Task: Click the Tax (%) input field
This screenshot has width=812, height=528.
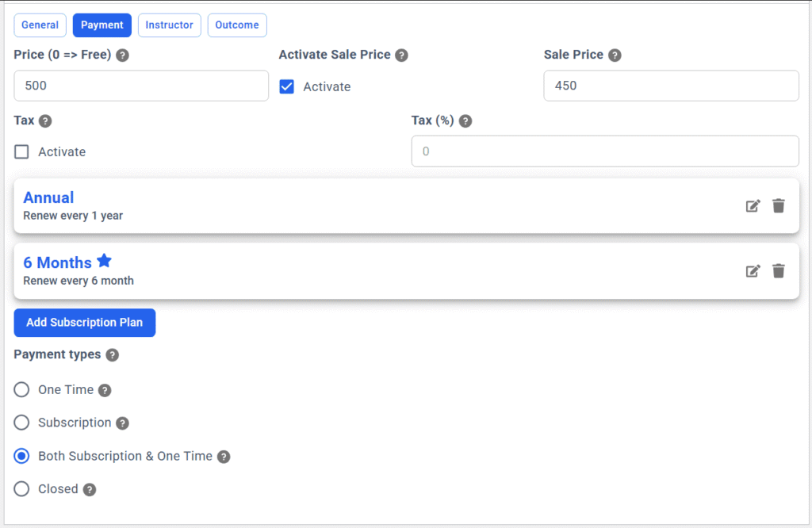Action: [x=605, y=151]
